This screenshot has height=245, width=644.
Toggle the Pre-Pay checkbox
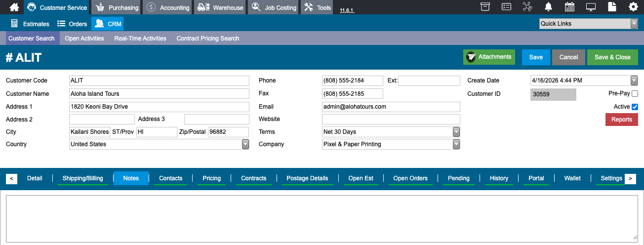tap(635, 93)
